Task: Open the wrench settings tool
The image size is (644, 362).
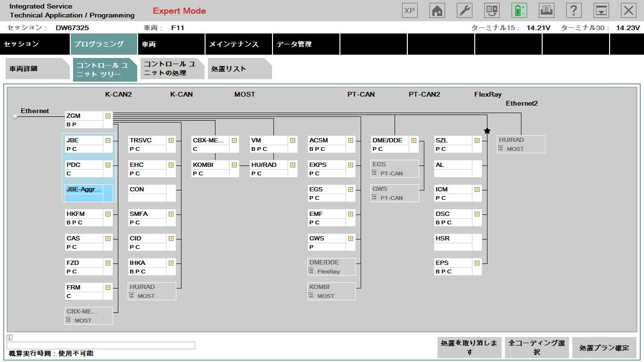Action: (464, 10)
